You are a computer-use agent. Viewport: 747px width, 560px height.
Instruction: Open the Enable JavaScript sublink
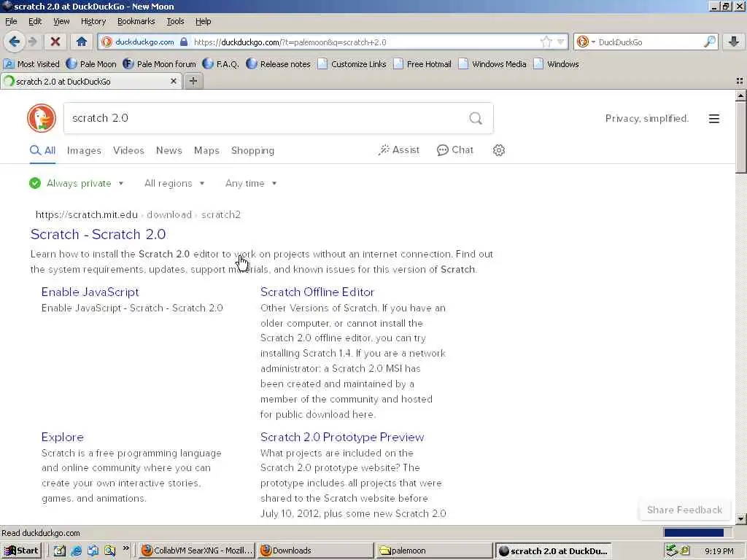(x=90, y=292)
